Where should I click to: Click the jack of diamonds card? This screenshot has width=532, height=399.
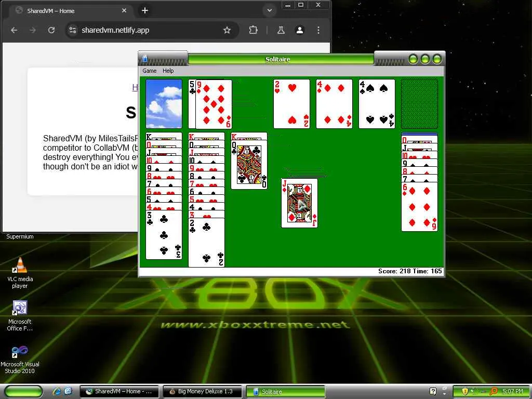point(300,203)
